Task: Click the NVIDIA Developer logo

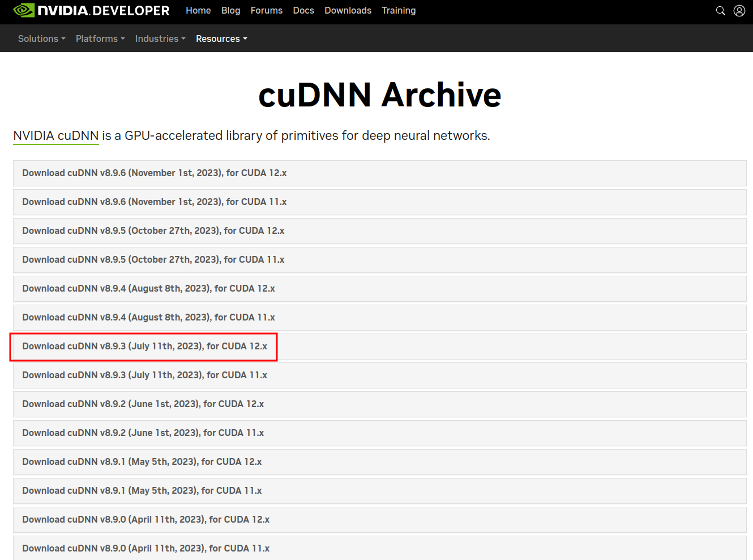Action: coord(91,10)
